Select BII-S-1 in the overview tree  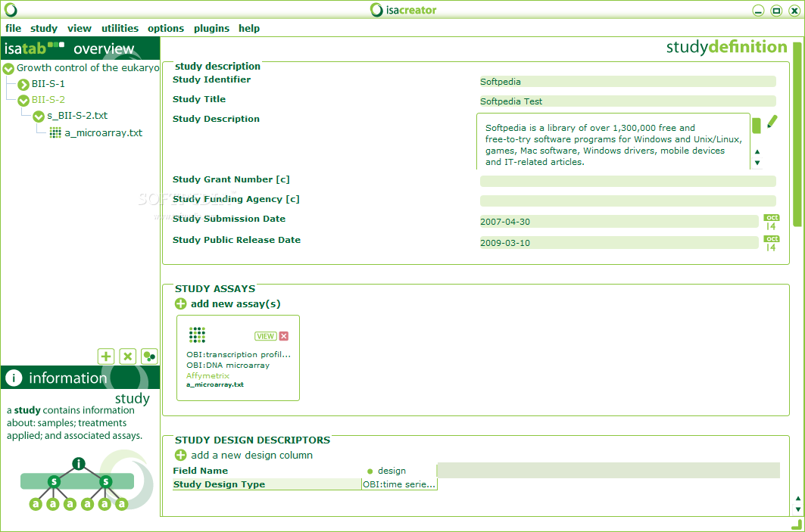pos(48,84)
